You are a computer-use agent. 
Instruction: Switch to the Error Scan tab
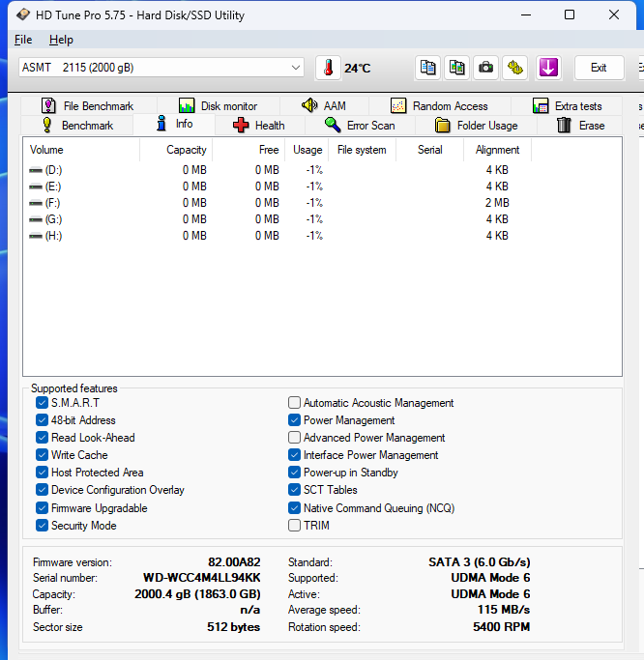tap(360, 126)
